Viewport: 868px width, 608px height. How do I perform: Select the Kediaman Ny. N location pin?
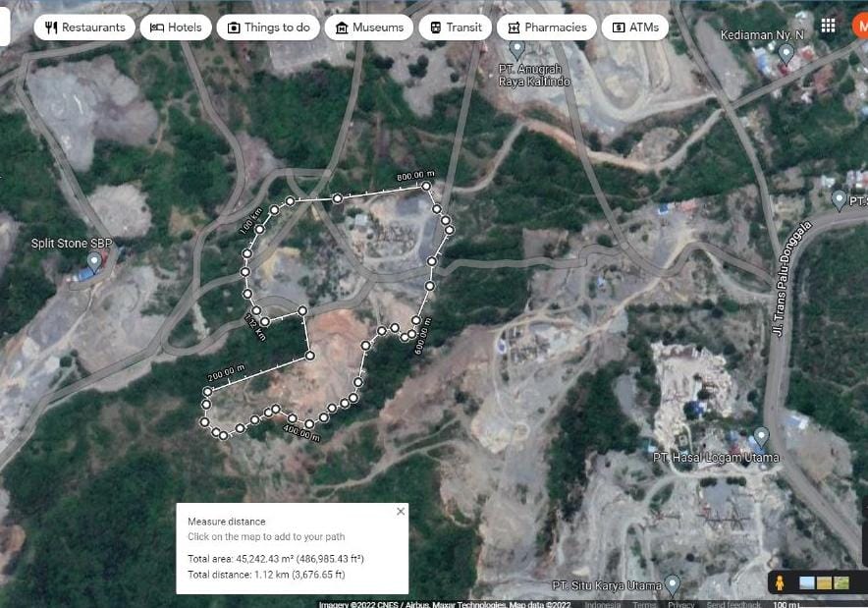786,54
